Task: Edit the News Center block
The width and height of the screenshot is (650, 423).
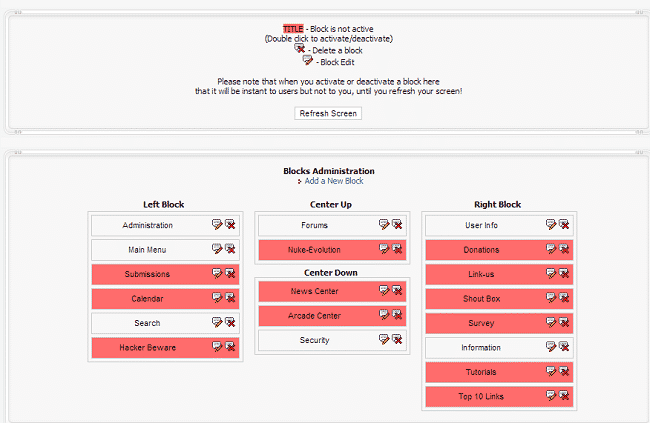Action: pyautogui.click(x=384, y=290)
